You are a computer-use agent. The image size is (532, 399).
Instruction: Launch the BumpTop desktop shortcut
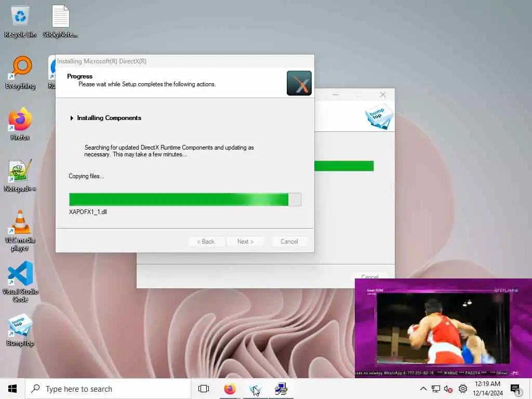tap(20, 330)
